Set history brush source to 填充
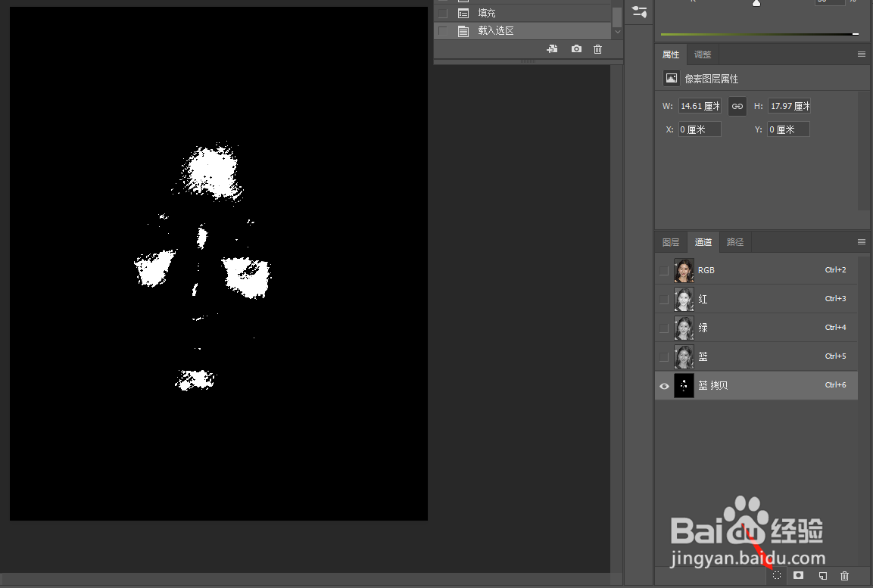 click(x=443, y=14)
